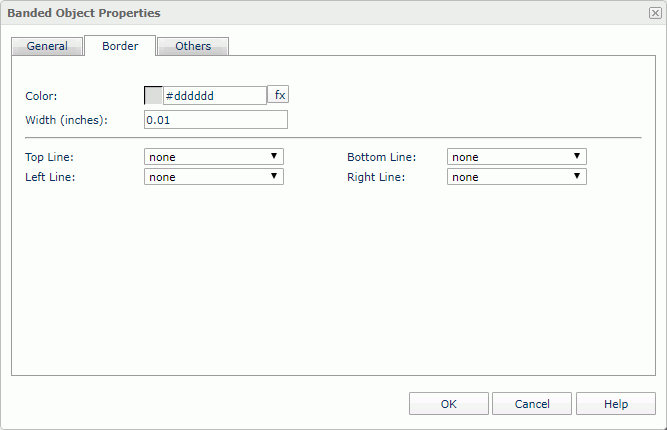
Task: Click the Color label text
Action: (x=42, y=96)
